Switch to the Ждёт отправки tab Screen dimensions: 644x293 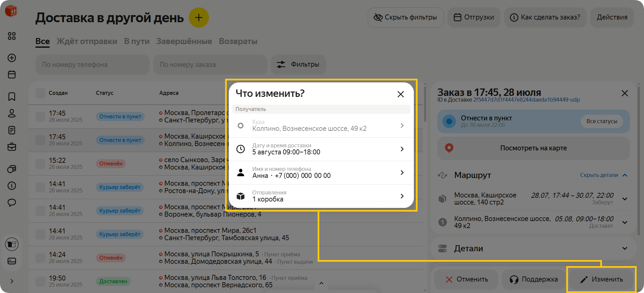[87, 41]
